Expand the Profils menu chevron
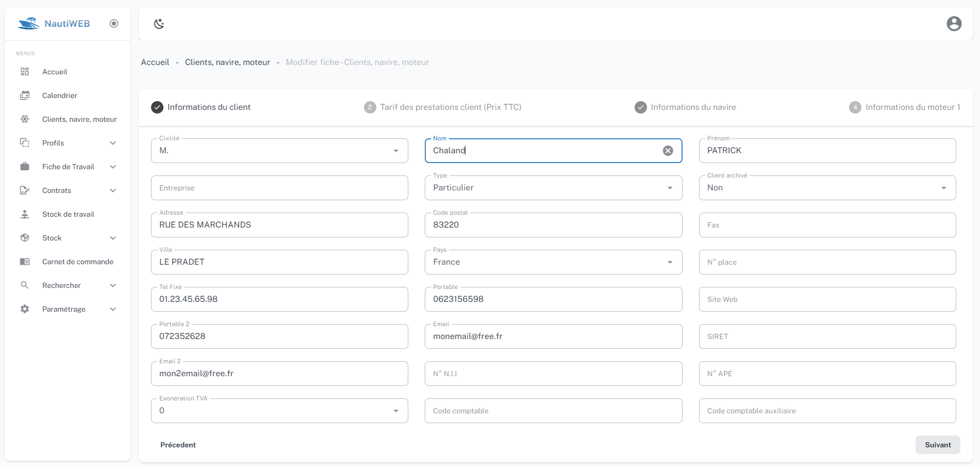980x467 pixels. pos(113,143)
